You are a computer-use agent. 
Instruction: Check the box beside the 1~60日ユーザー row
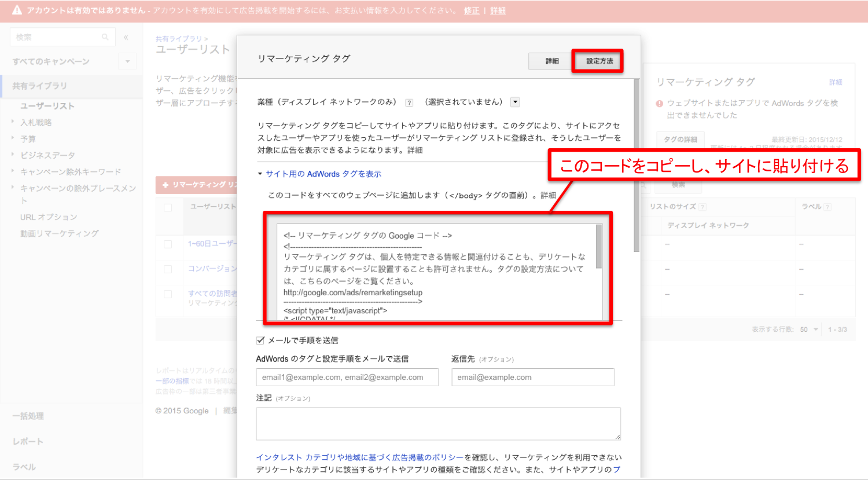click(168, 244)
